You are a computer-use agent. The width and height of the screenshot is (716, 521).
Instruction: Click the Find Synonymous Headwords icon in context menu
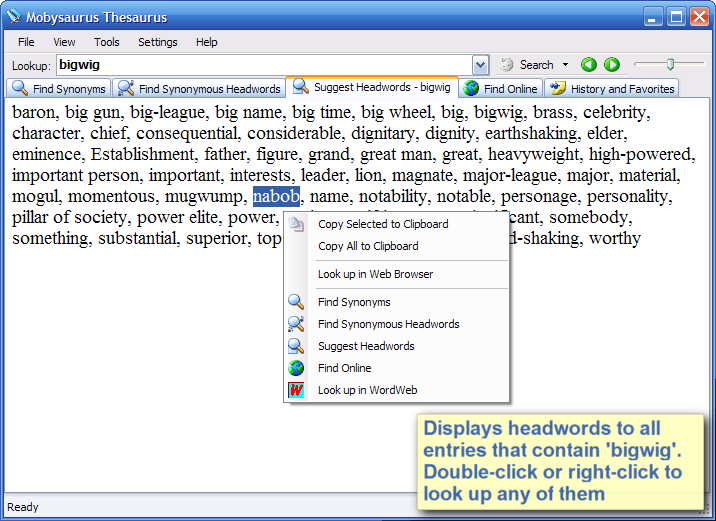(x=296, y=324)
